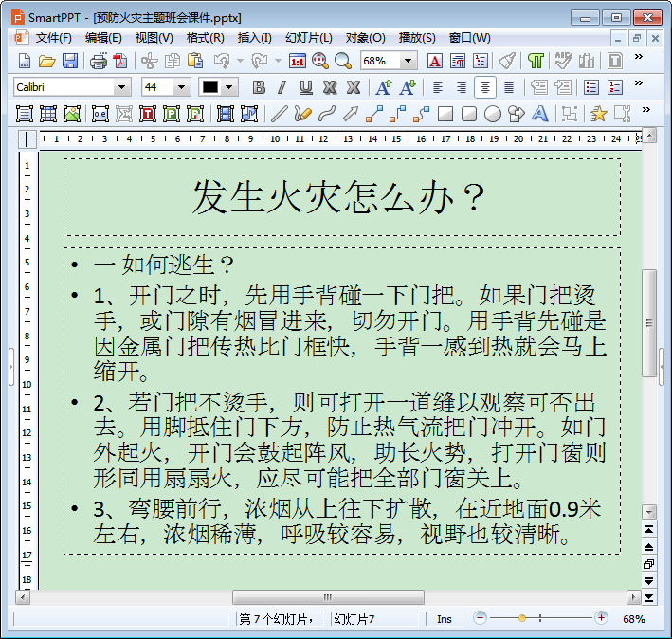
Task: Insert TextArt with the blue A icon
Action: pyautogui.click(x=539, y=114)
